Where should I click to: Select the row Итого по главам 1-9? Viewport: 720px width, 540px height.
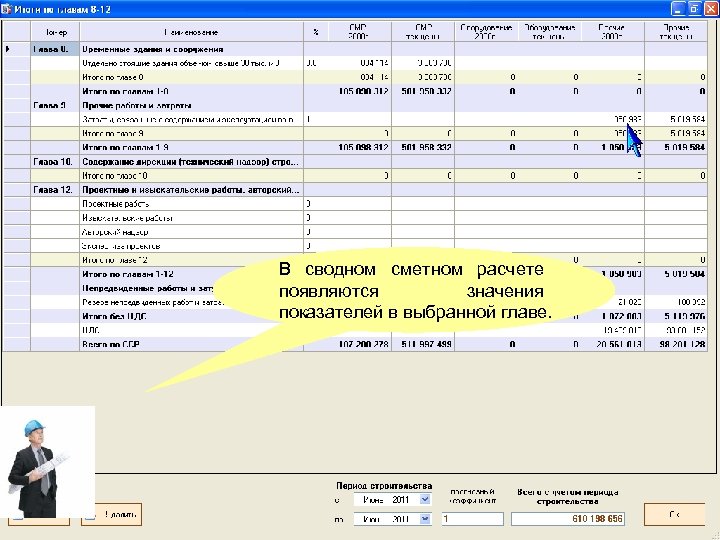click(x=354, y=147)
